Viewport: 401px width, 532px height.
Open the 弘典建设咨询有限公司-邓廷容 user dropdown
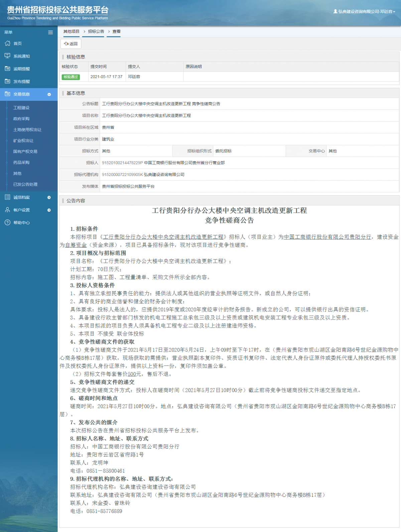364,11
